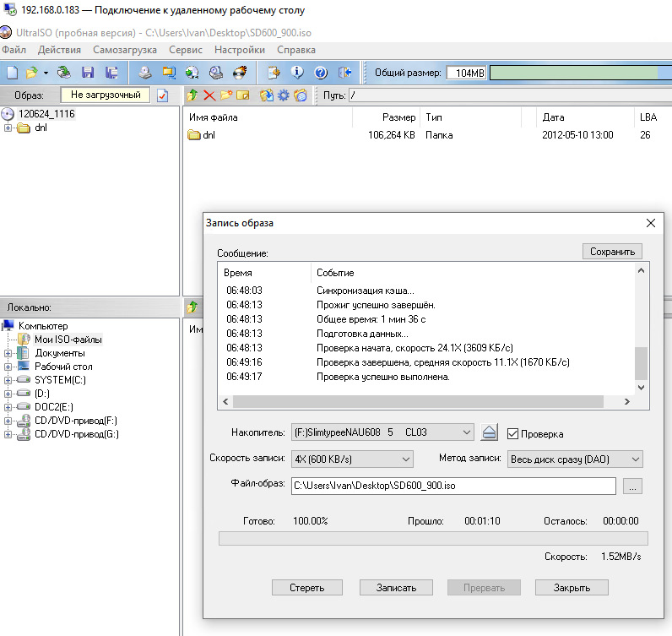672x636 pixels.
Task: Toggle boot image checkbox icon next to Не загрузочный
Action: click(163, 95)
